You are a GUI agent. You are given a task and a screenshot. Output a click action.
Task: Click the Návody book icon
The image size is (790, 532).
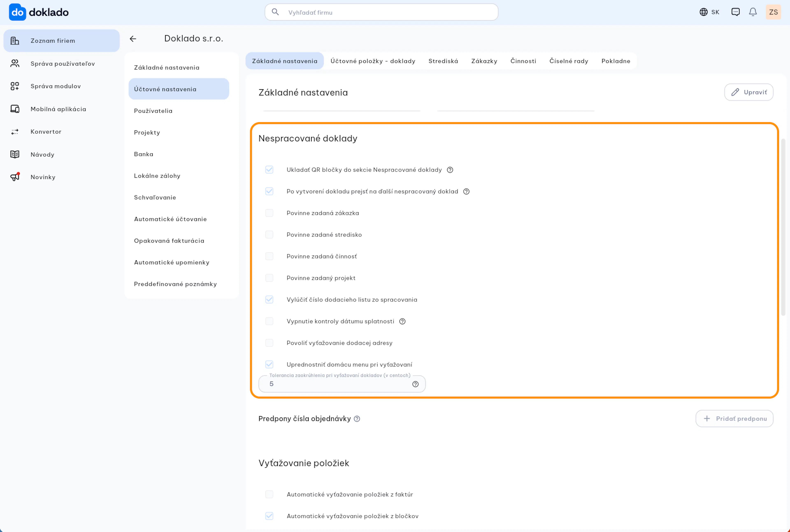(15, 154)
